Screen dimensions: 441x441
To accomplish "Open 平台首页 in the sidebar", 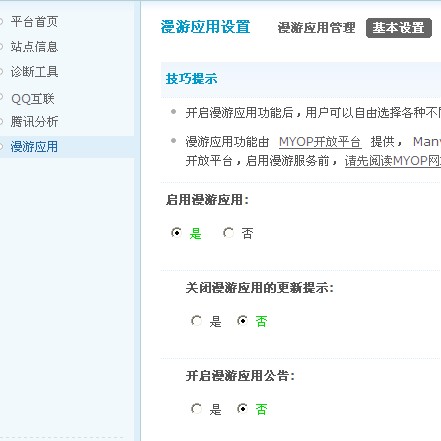I will pyautogui.click(x=34, y=22).
